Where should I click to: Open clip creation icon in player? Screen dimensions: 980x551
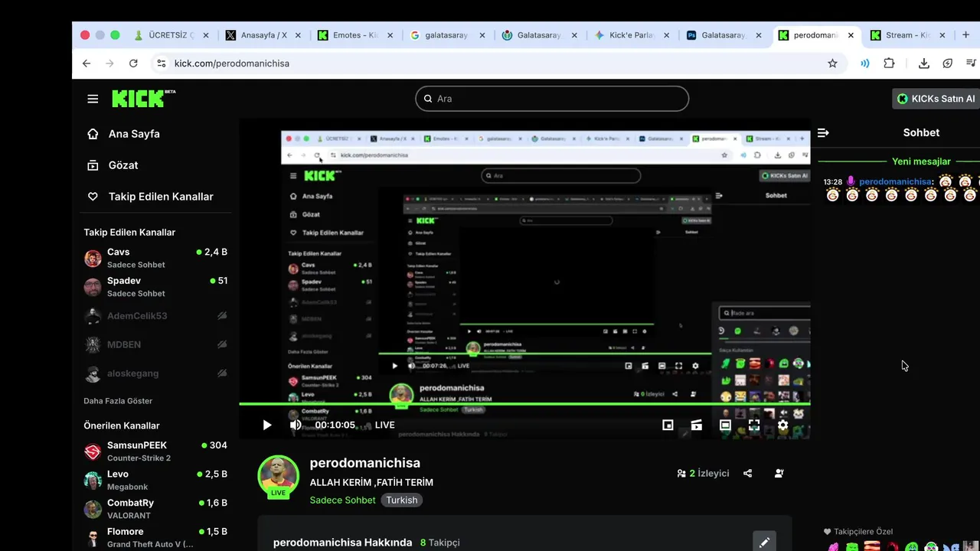[696, 425]
